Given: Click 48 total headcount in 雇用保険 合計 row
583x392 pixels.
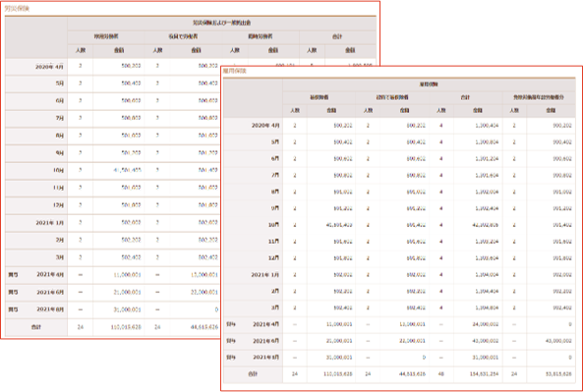Looking at the screenshot, I should click(x=441, y=374).
